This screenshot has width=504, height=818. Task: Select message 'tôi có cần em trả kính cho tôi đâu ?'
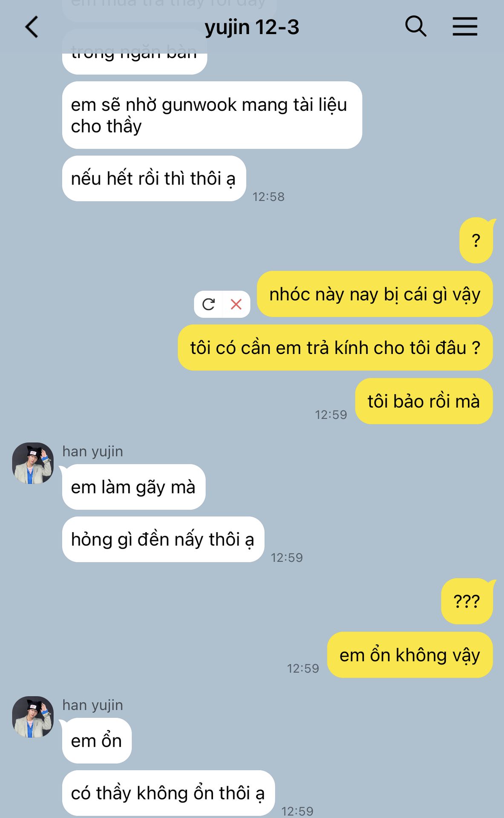click(335, 348)
